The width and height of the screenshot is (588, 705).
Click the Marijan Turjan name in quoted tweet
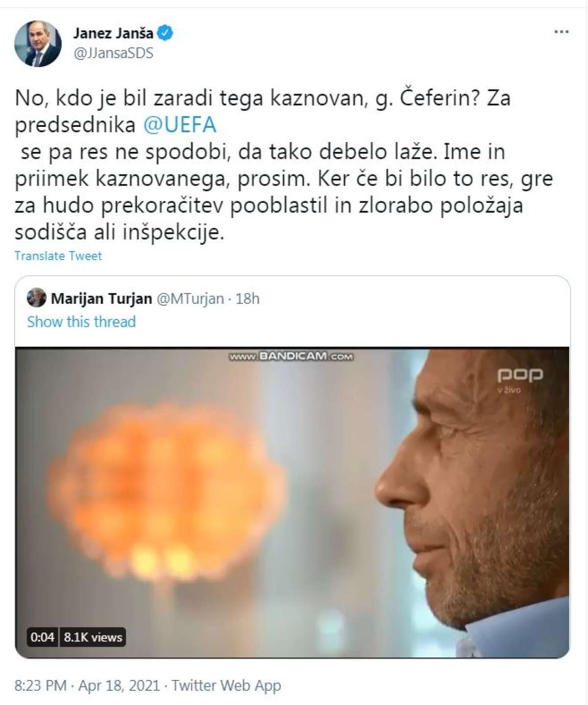(101, 298)
